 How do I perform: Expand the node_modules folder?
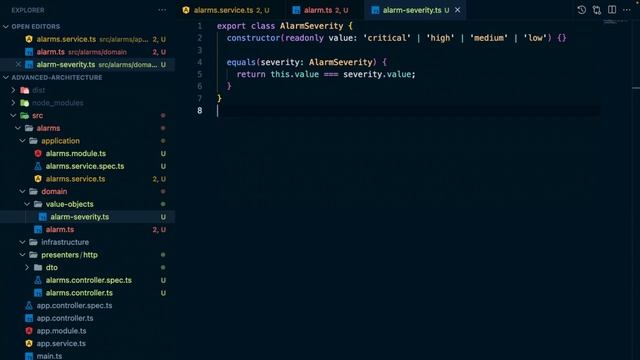point(13,103)
